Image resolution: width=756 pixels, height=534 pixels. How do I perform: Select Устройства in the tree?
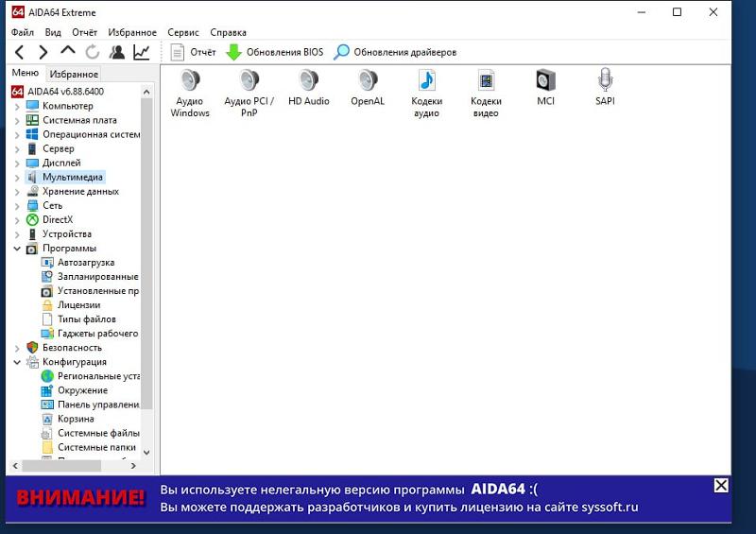59,234
